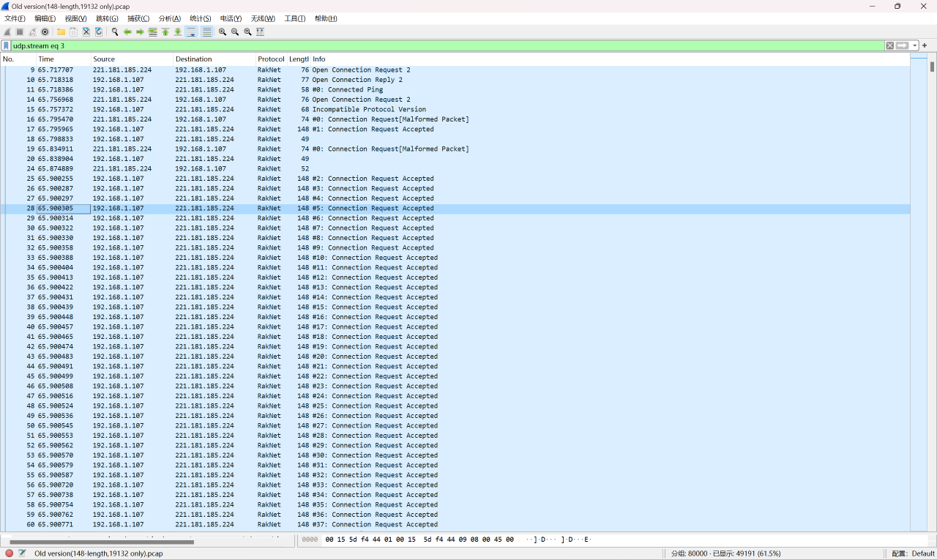Open the 分析(A) menu

[169, 18]
